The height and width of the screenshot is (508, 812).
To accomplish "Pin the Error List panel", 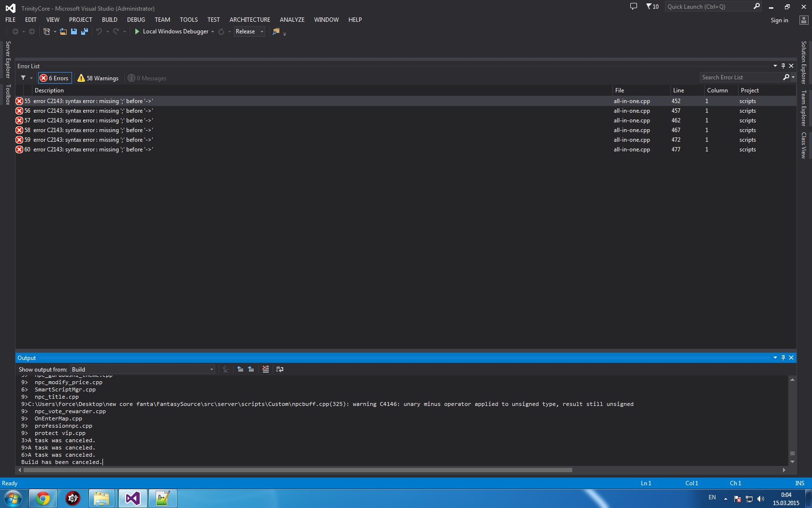I will click(783, 66).
